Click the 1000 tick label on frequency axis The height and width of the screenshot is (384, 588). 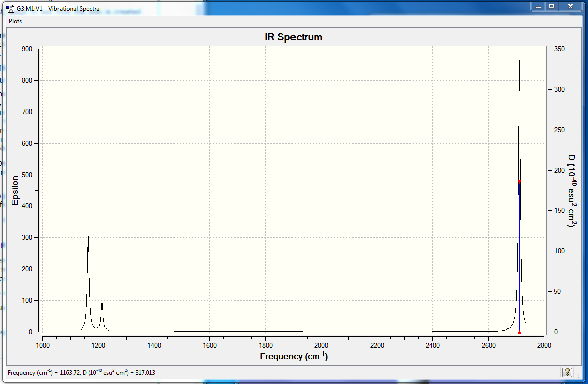coord(43,345)
